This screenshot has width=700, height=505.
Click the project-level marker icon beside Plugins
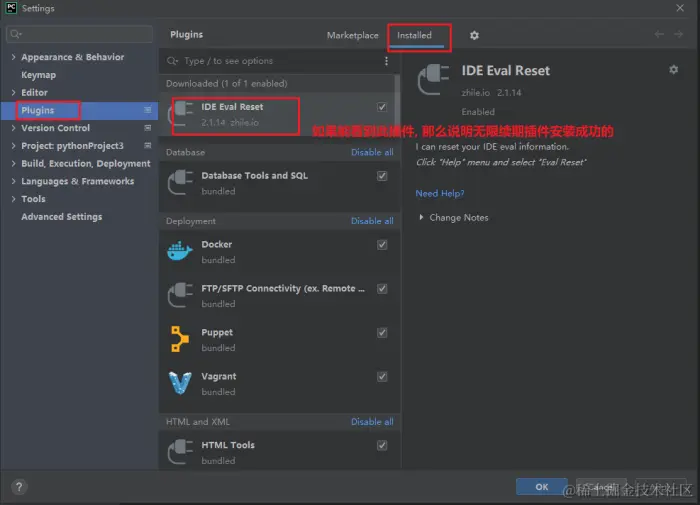coord(148,110)
